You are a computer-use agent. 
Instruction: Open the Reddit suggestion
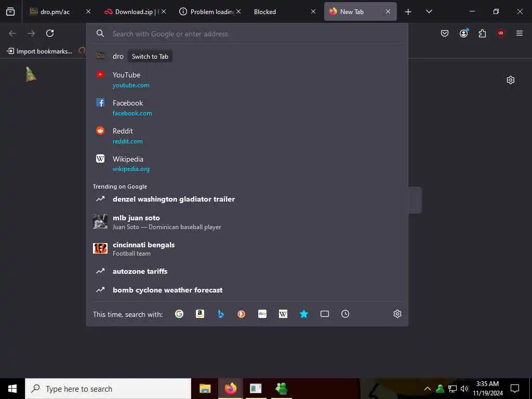pyautogui.click(x=247, y=136)
